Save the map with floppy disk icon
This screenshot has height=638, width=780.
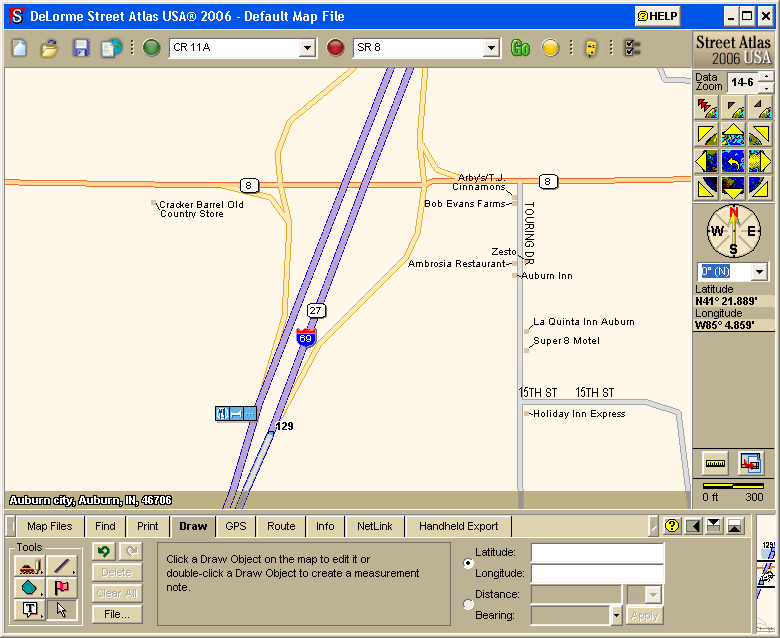click(81, 48)
